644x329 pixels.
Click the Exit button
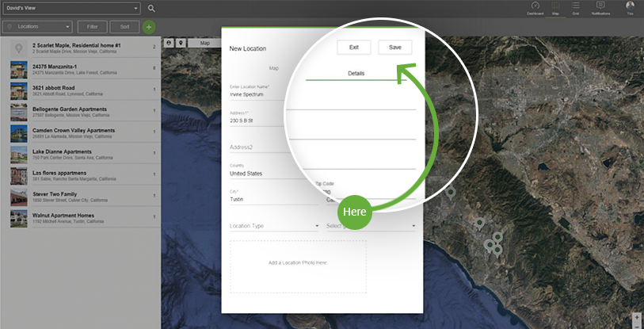(x=354, y=48)
